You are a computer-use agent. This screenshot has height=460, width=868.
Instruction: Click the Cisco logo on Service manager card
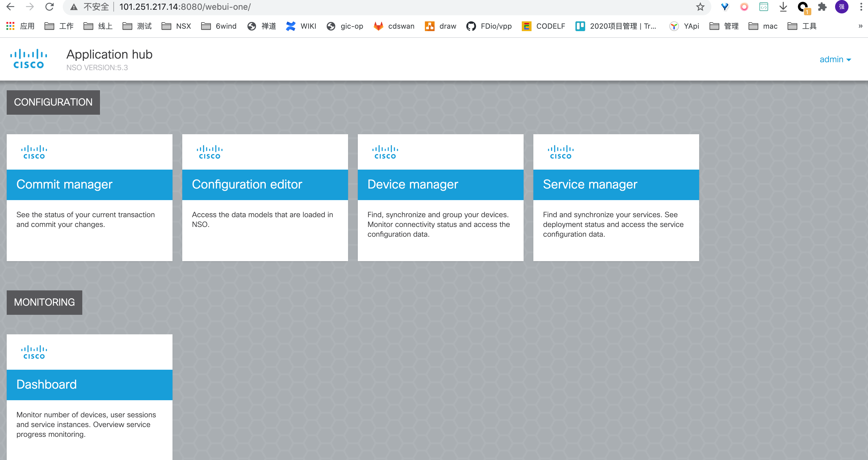[561, 152]
